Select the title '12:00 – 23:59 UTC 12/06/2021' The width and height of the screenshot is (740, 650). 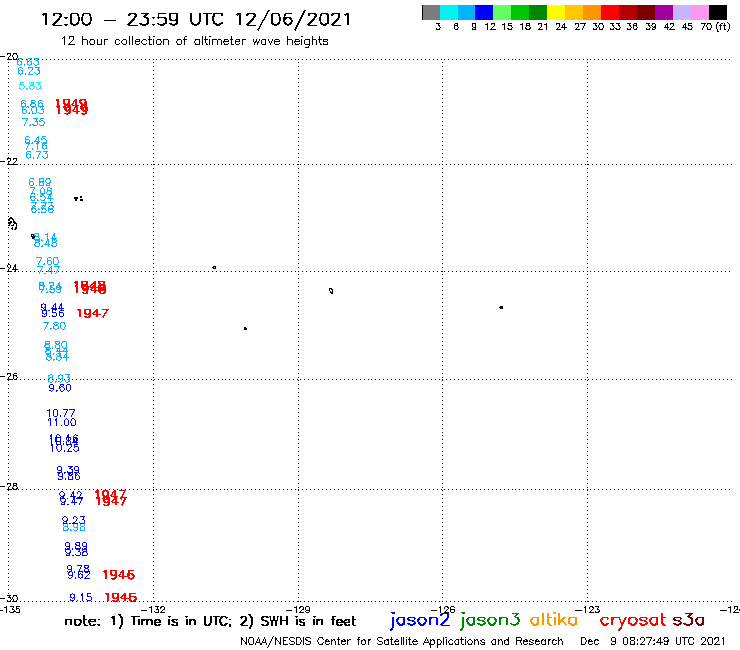coord(196,19)
